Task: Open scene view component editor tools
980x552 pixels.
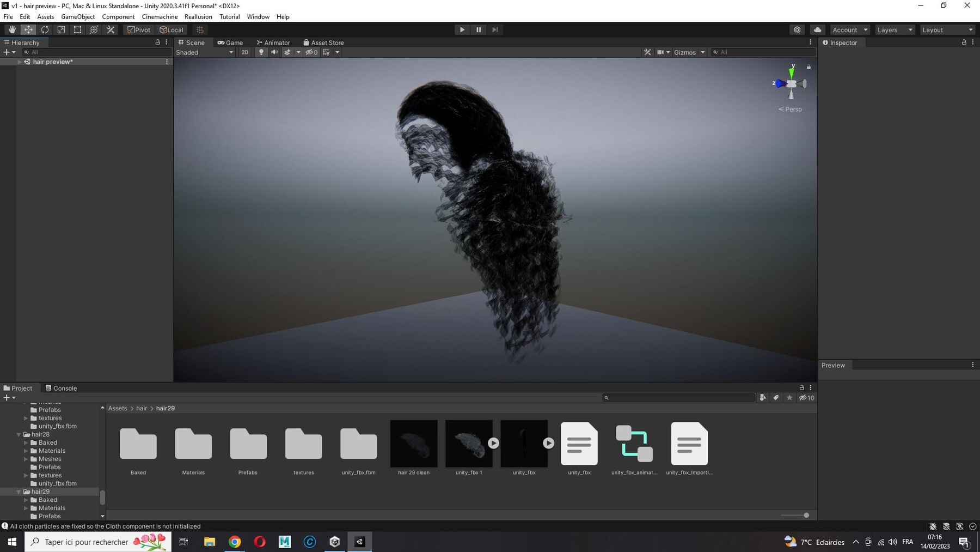Action: [647, 52]
